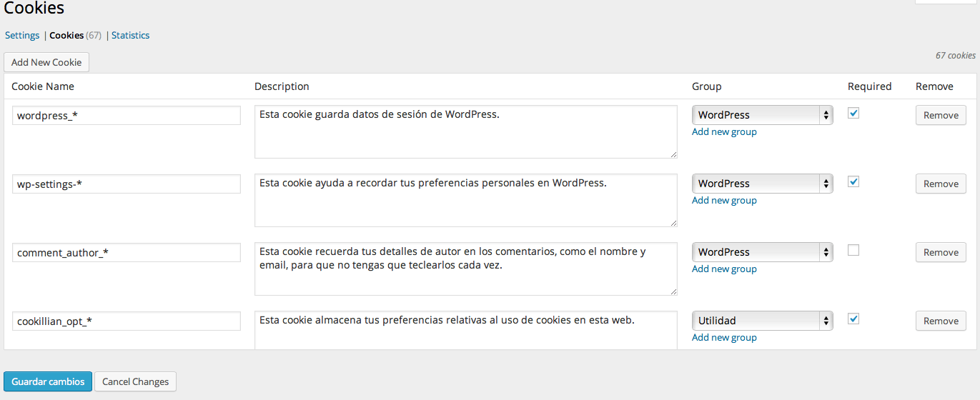This screenshot has width=980, height=400.
Task: Remove the wordpress_* cookie
Action: pyautogui.click(x=941, y=115)
